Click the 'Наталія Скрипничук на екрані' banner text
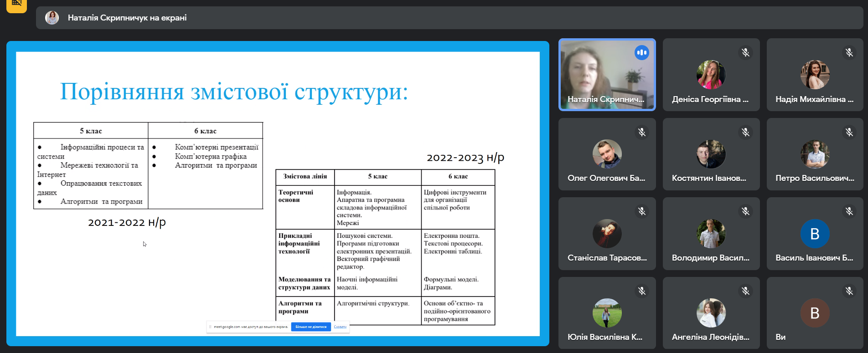 127,18
